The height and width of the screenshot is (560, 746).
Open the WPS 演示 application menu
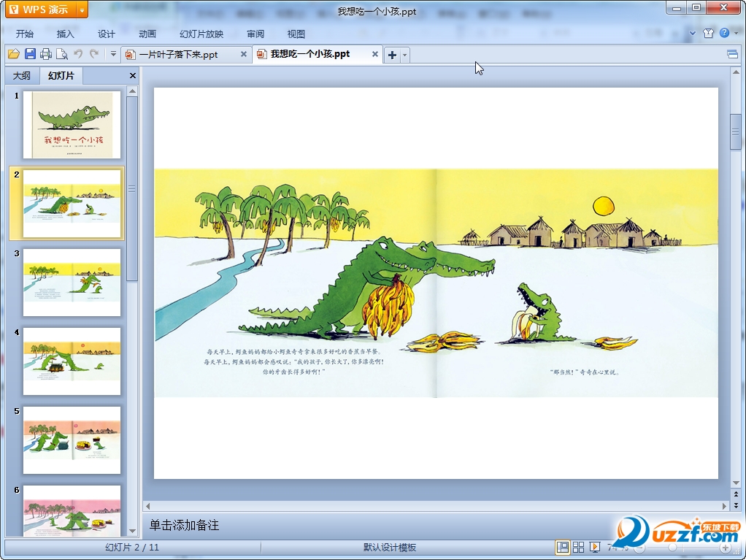41,9
